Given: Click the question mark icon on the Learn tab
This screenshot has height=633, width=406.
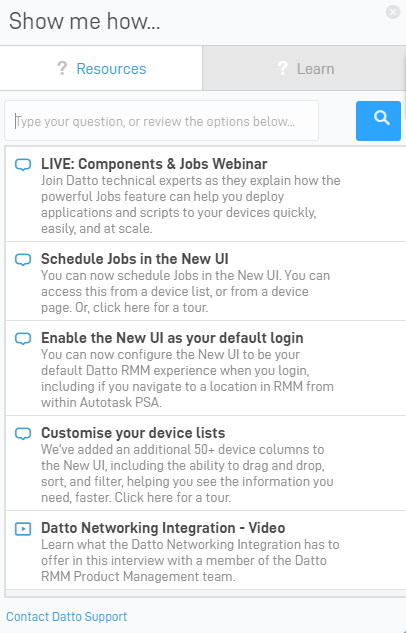Looking at the screenshot, I should [x=283, y=68].
